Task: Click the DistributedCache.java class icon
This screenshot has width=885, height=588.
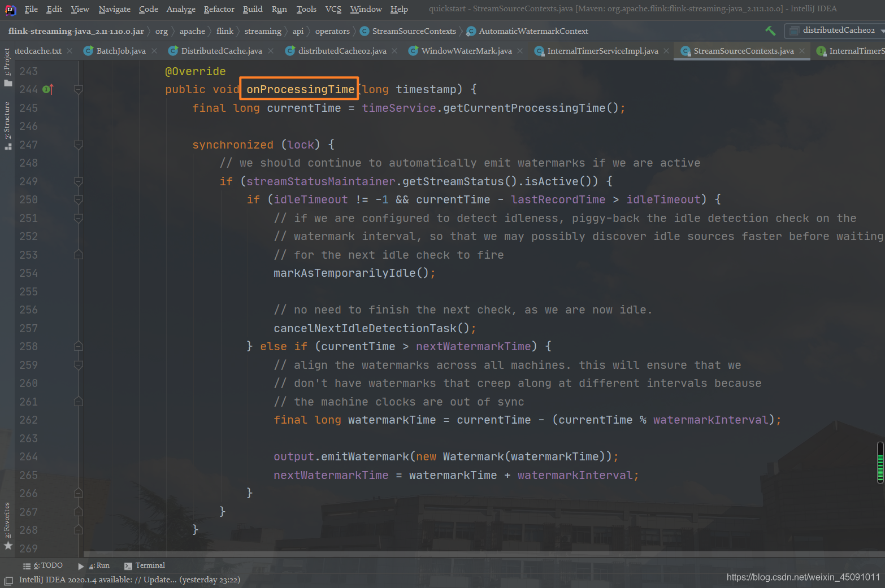Action: pos(173,51)
